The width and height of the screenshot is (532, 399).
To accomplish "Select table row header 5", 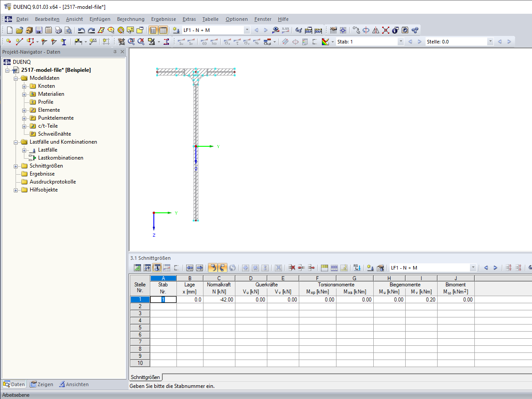I will pos(140,328).
